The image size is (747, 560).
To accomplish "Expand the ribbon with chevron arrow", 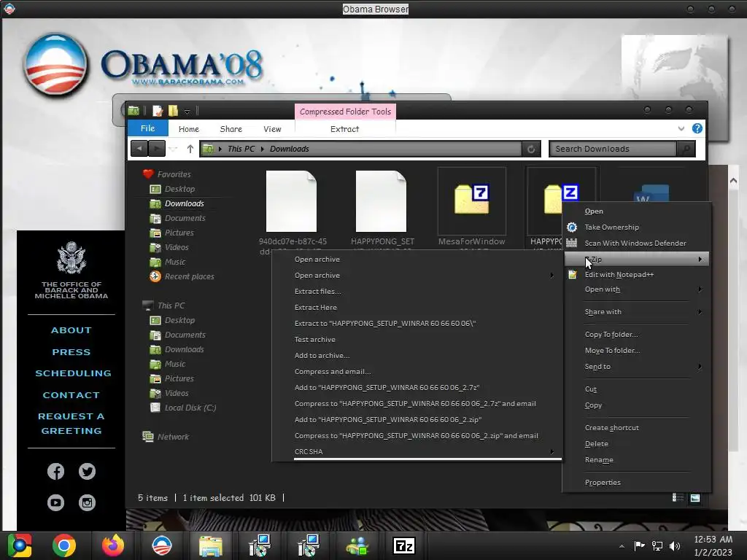I will click(x=681, y=128).
